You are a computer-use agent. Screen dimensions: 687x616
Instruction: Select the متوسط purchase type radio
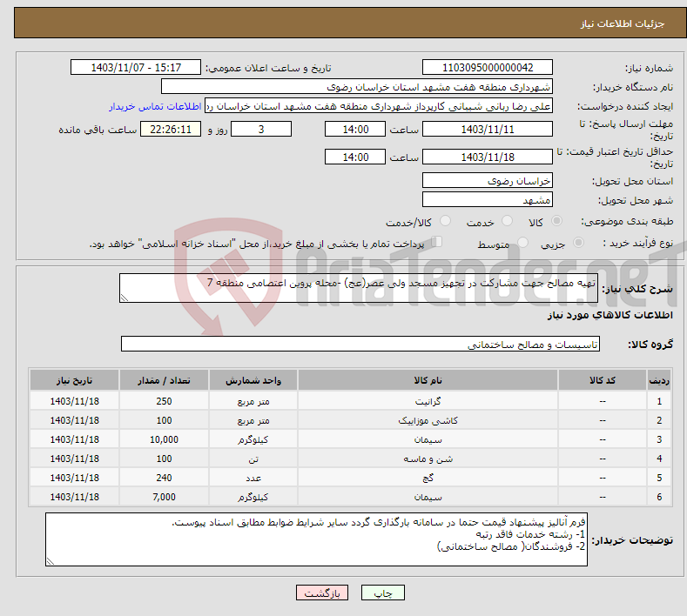[x=522, y=243]
